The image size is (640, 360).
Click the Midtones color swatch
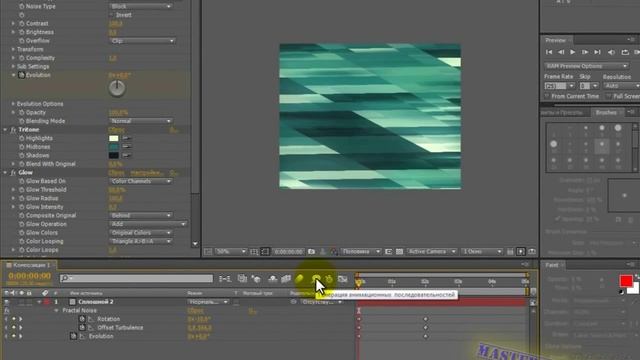point(114,147)
